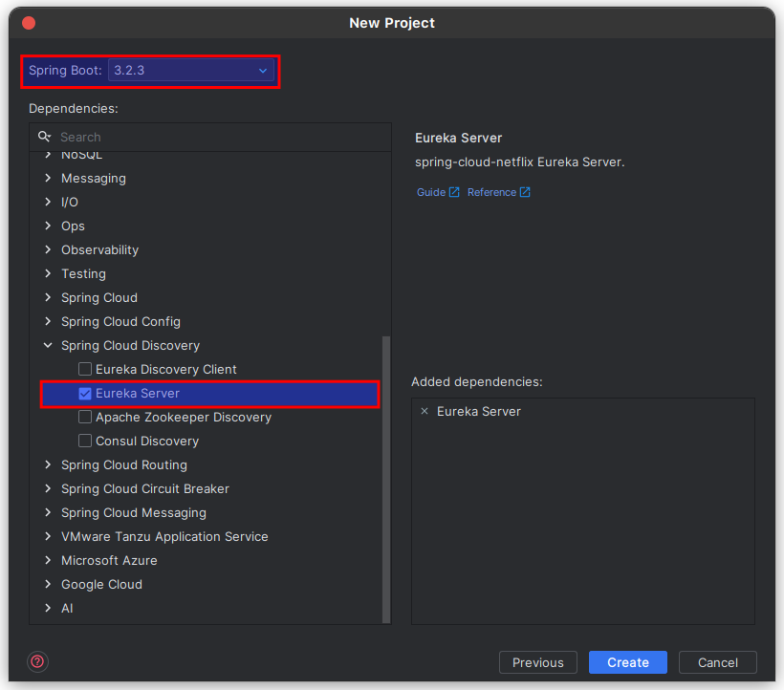The height and width of the screenshot is (690, 784).
Task: Click the search magnifier icon
Action: click(x=43, y=137)
